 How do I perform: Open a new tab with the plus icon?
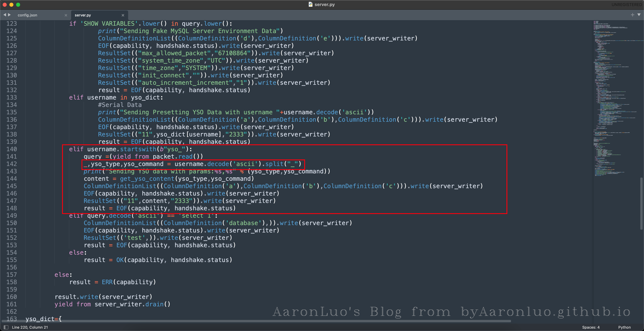click(x=632, y=15)
